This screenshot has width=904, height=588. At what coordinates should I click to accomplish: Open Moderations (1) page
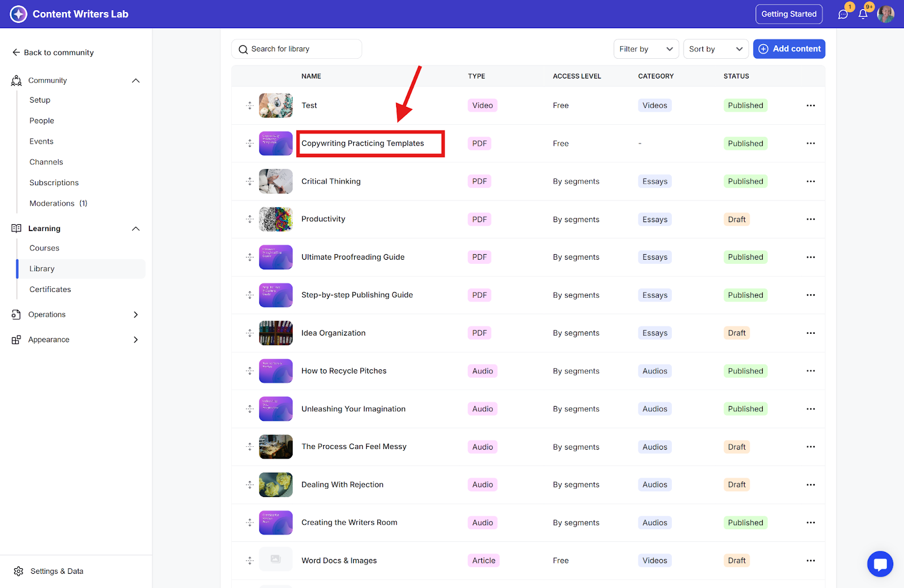pyautogui.click(x=58, y=203)
